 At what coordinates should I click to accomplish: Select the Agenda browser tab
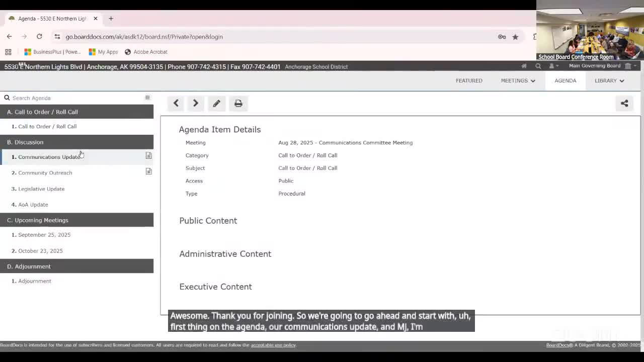[x=52, y=19]
